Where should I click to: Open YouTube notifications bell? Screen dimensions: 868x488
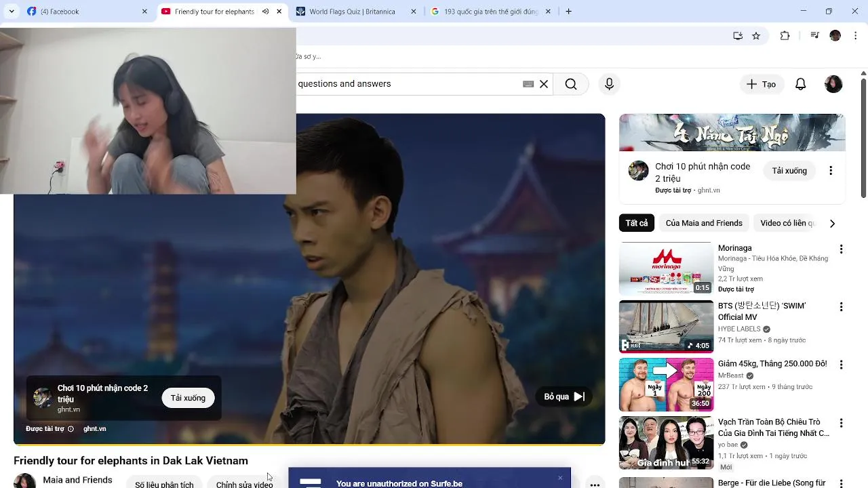point(801,84)
